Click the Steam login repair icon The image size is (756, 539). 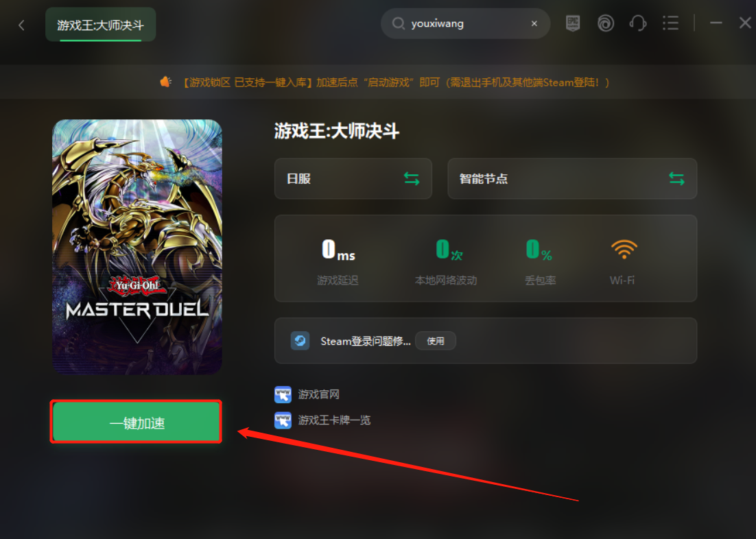300,341
